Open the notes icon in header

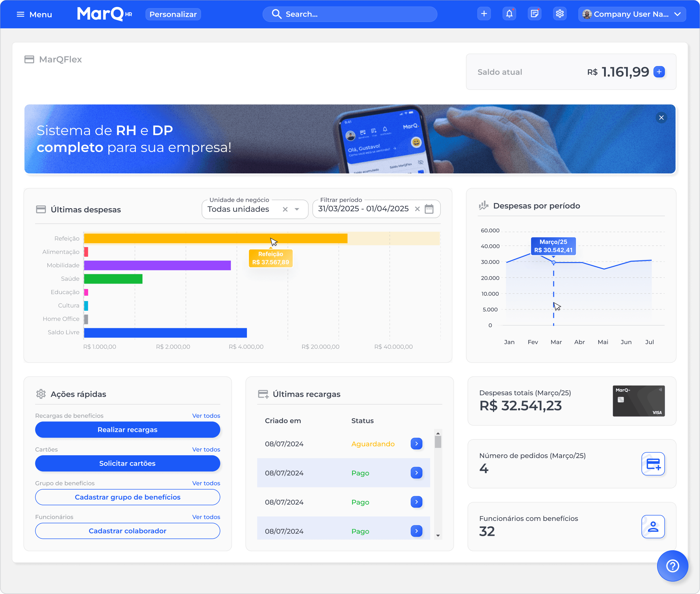534,14
